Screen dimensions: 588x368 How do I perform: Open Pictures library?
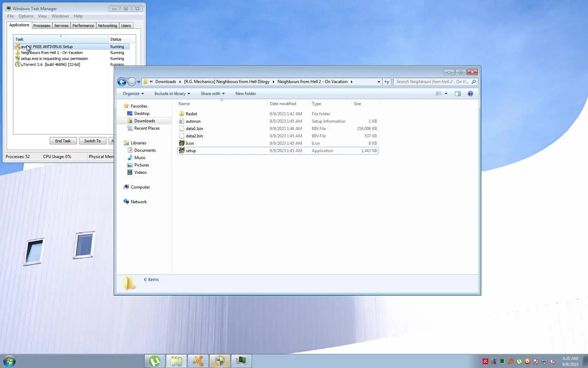pyautogui.click(x=142, y=165)
